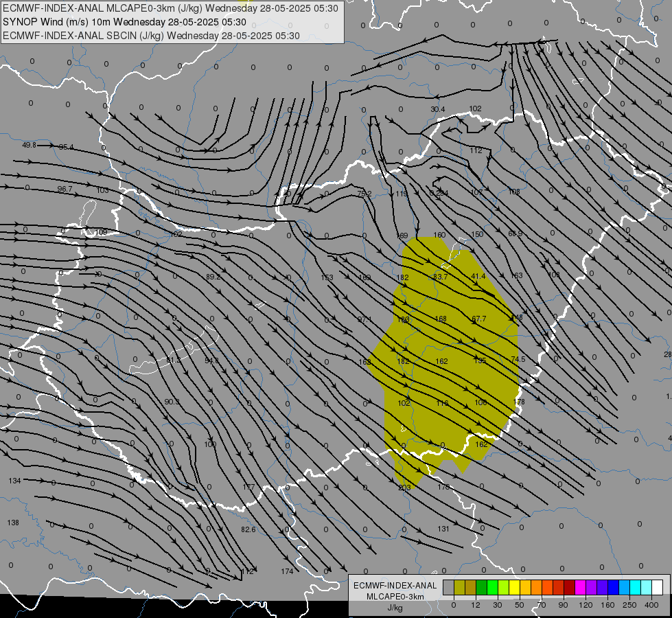Click the map value 119
The height and width of the screenshot is (618, 672).
402,194
